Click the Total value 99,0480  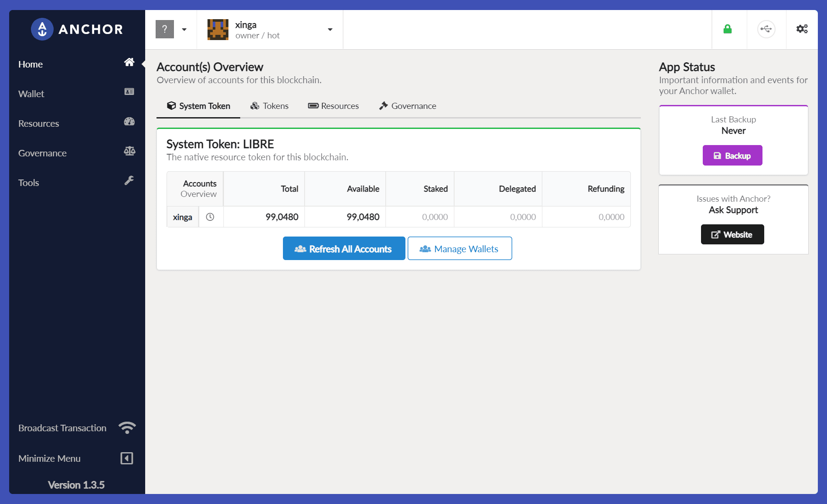click(282, 217)
